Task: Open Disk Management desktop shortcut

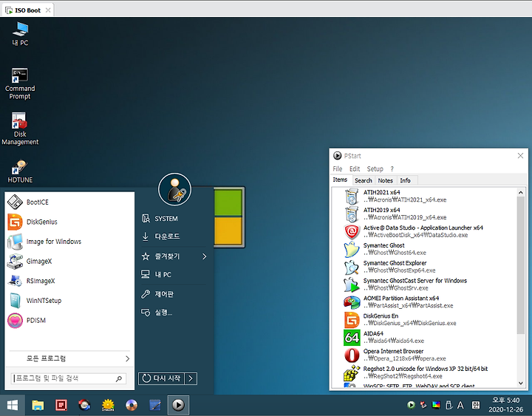Action: [20, 129]
